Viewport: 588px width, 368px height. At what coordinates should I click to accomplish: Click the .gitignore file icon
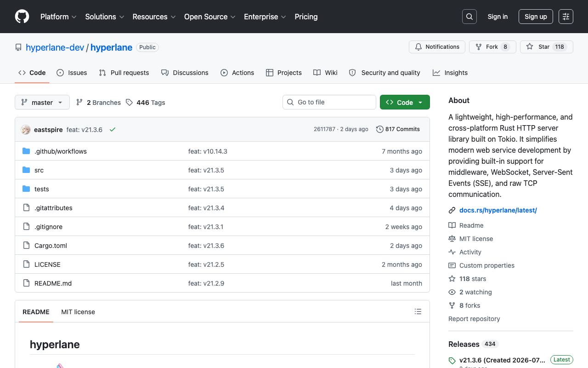click(x=26, y=227)
